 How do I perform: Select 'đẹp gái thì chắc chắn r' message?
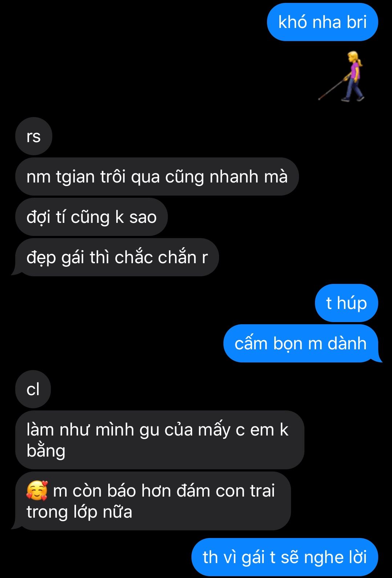[x=117, y=257]
